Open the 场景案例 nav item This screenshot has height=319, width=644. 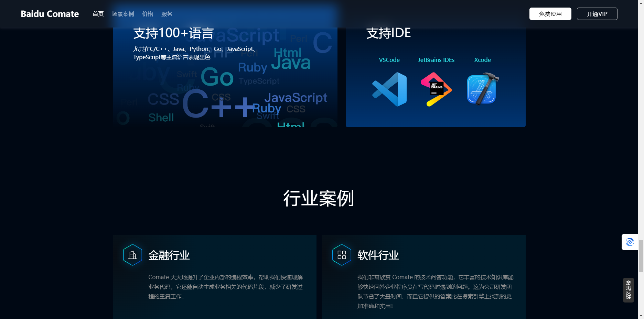tap(123, 14)
